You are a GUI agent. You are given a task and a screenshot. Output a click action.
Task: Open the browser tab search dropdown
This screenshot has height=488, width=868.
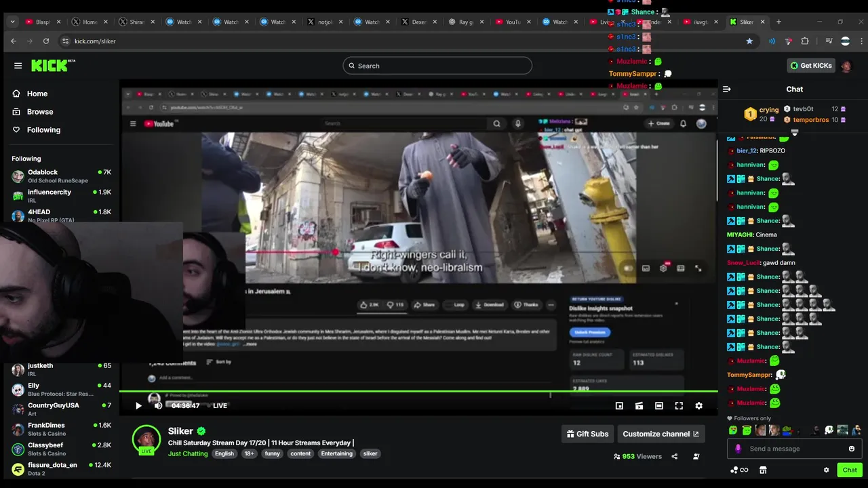click(12, 22)
